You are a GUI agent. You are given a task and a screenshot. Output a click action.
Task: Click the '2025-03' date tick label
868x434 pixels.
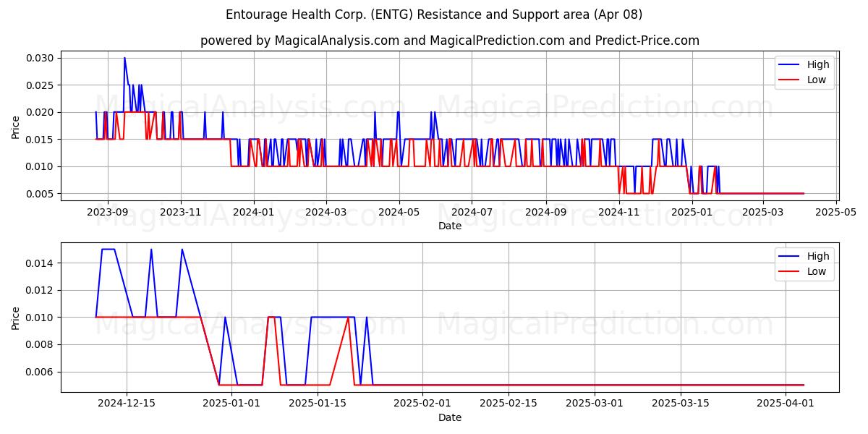pos(762,212)
